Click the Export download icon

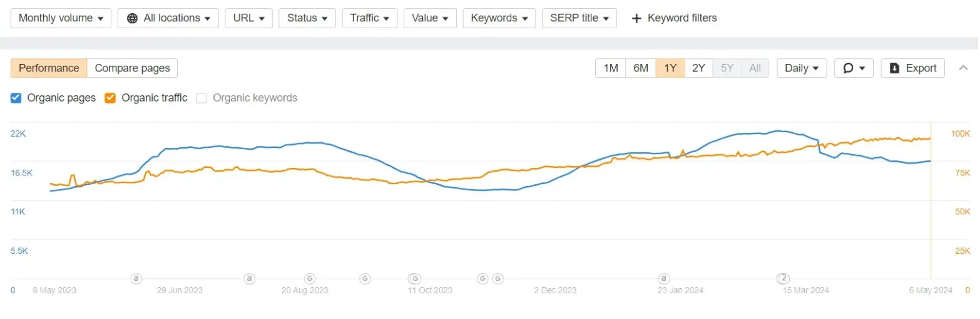click(895, 68)
